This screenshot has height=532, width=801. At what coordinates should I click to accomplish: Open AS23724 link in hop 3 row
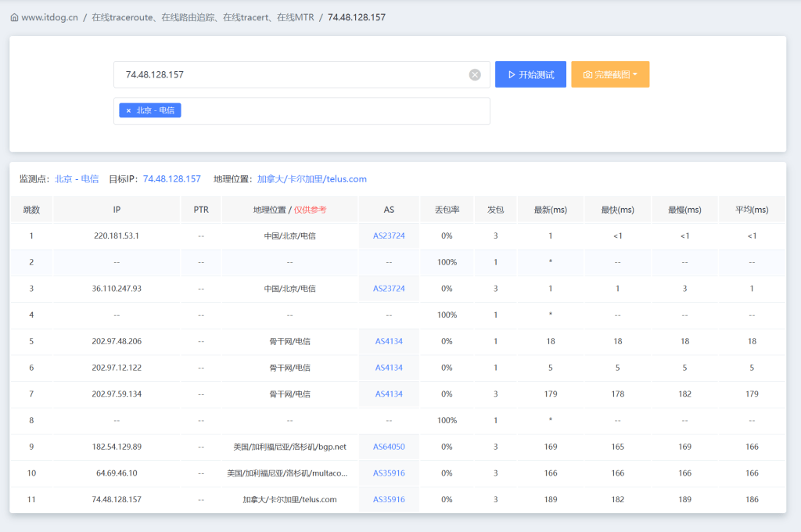click(389, 288)
